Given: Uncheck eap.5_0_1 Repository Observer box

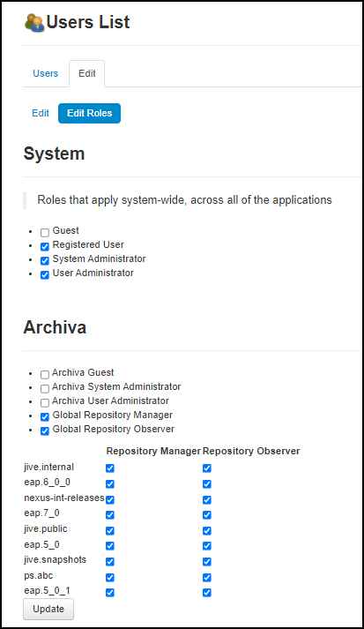Looking at the screenshot, I should pyautogui.click(x=207, y=592).
